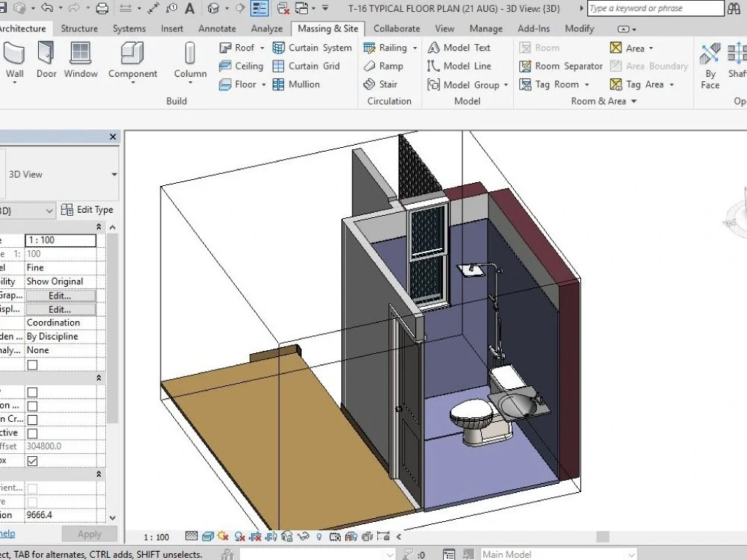Click the Model Text tool

(459, 48)
